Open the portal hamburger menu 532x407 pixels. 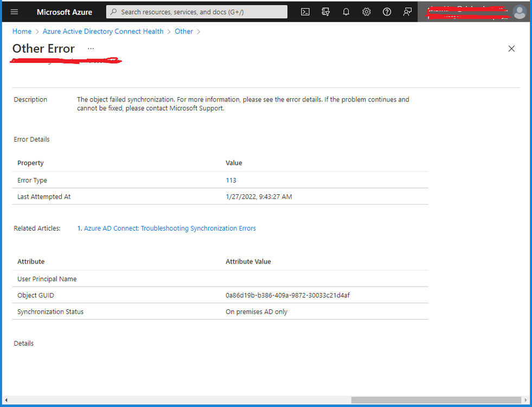coord(14,12)
